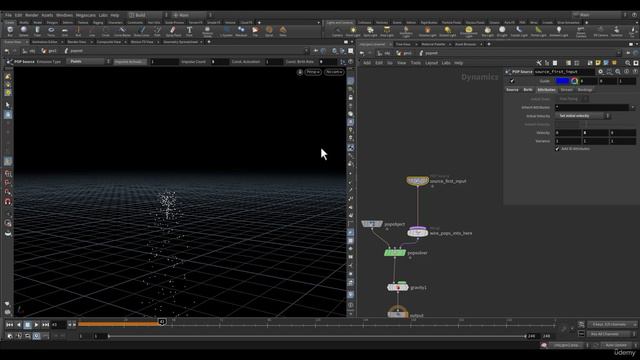The image size is (640, 360).
Task: Open Persp camera menu in viewport
Action: (x=313, y=72)
